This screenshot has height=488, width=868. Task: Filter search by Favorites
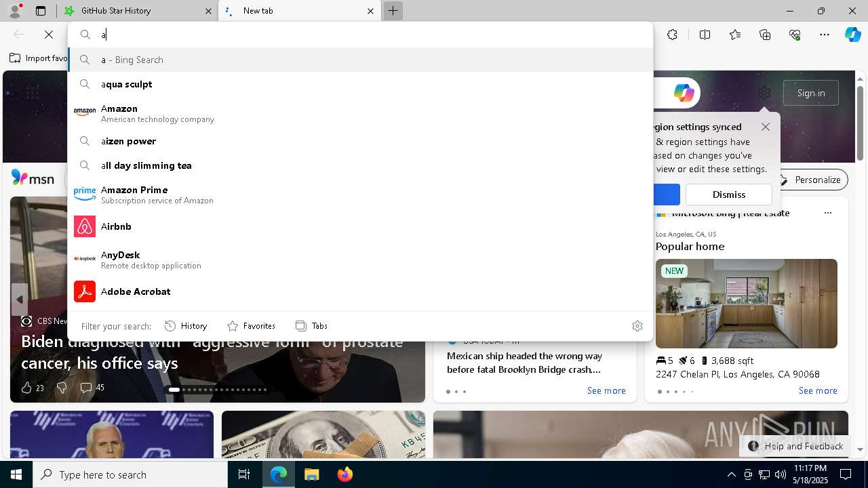coord(251,326)
